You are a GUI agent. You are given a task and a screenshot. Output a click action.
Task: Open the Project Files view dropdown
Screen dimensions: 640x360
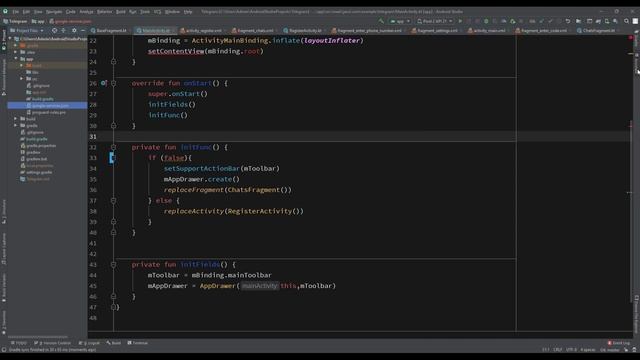(27, 30)
